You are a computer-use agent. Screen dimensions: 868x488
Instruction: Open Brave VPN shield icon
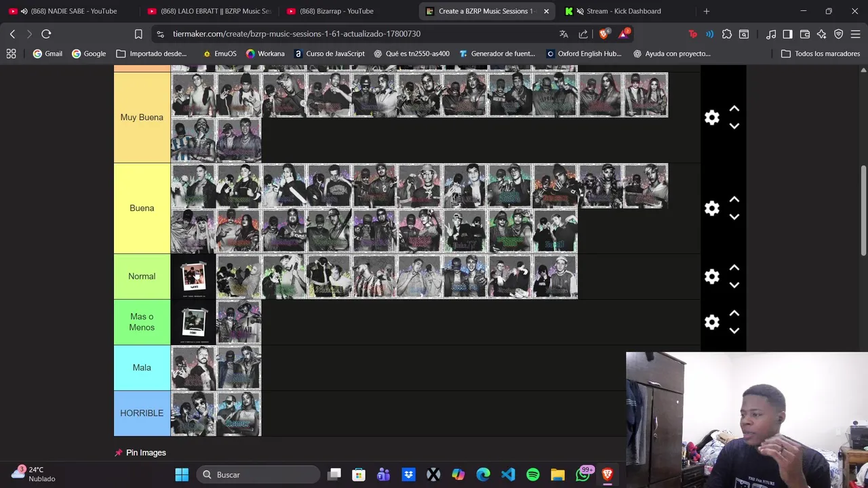click(x=838, y=34)
